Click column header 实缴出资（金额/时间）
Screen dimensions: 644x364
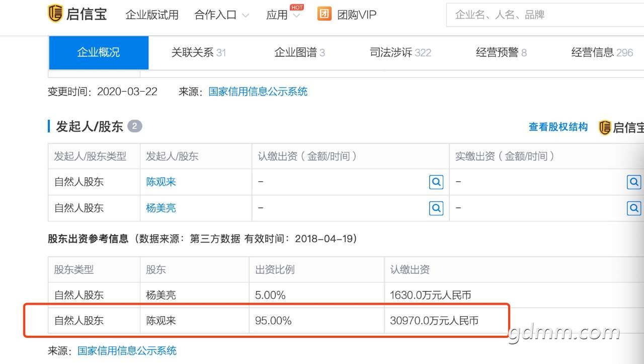[x=505, y=156]
